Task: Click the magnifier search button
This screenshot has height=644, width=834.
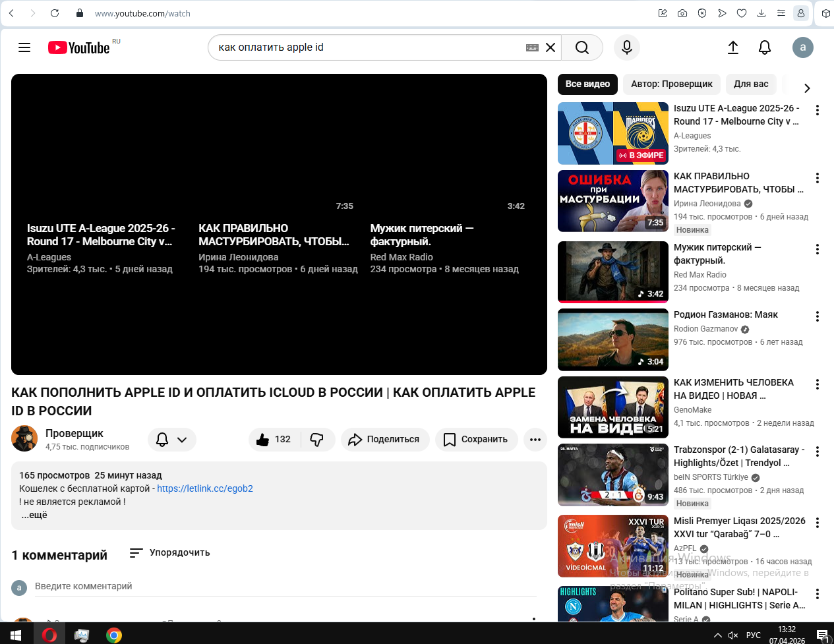Action: (581, 47)
